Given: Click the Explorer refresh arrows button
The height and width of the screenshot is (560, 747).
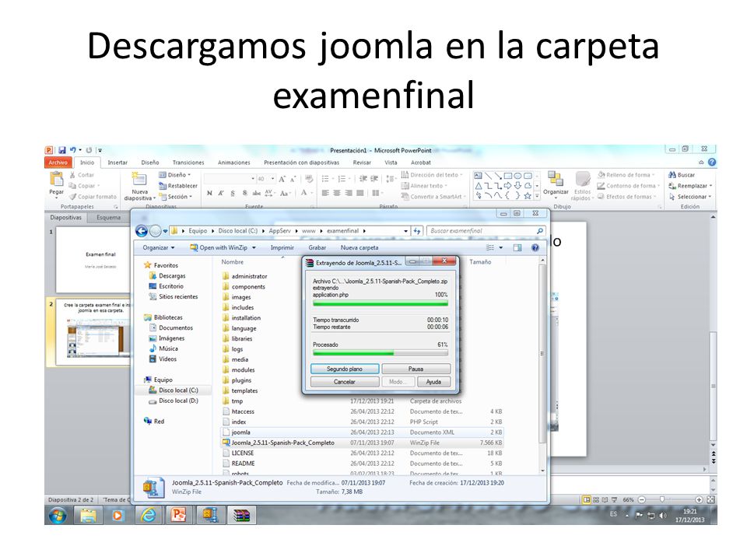Looking at the screenshot, I should (x=417, y=231).
